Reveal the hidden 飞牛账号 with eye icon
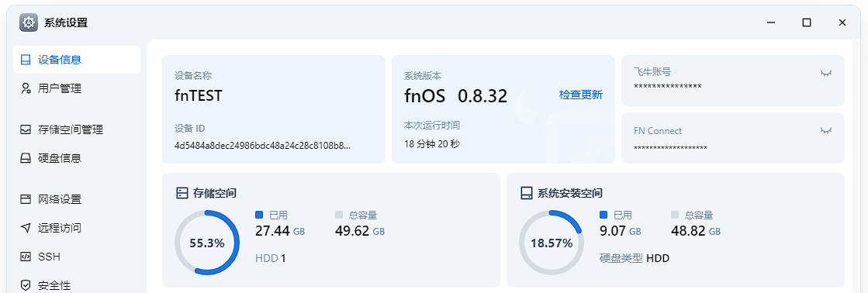 826,72
